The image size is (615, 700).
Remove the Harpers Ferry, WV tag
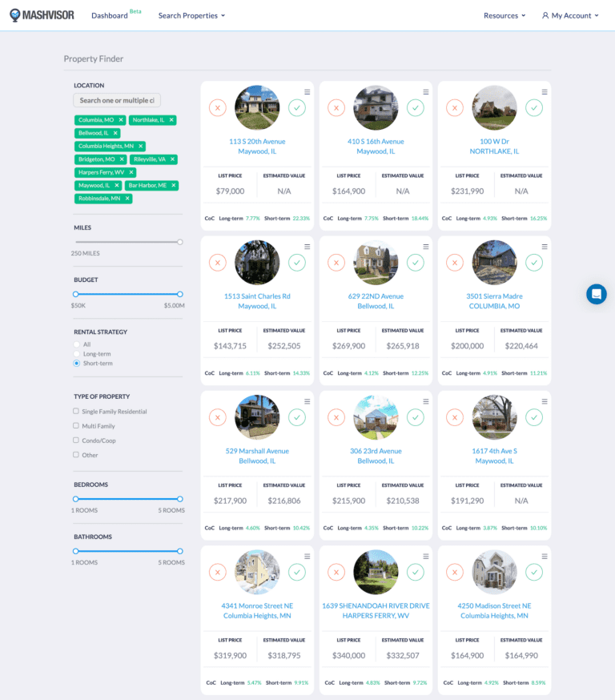[x=131, y=172]
